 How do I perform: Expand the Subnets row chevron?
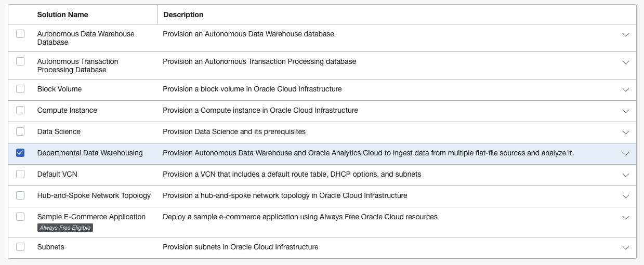pos(625,247)
